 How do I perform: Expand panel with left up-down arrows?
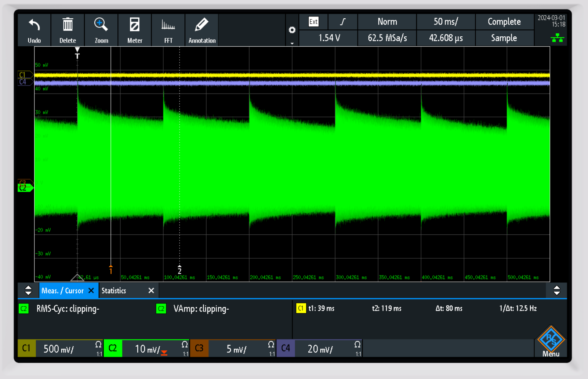coord(28,291)
